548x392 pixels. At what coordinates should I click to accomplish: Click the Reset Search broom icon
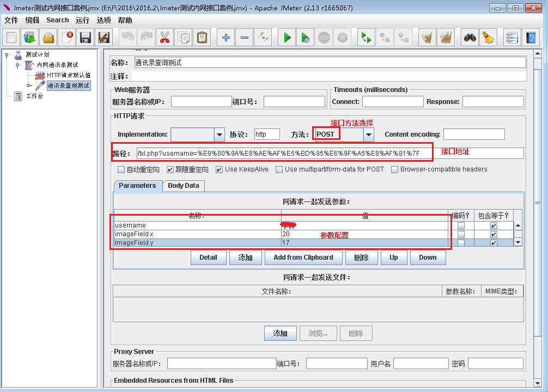[488, 38]
